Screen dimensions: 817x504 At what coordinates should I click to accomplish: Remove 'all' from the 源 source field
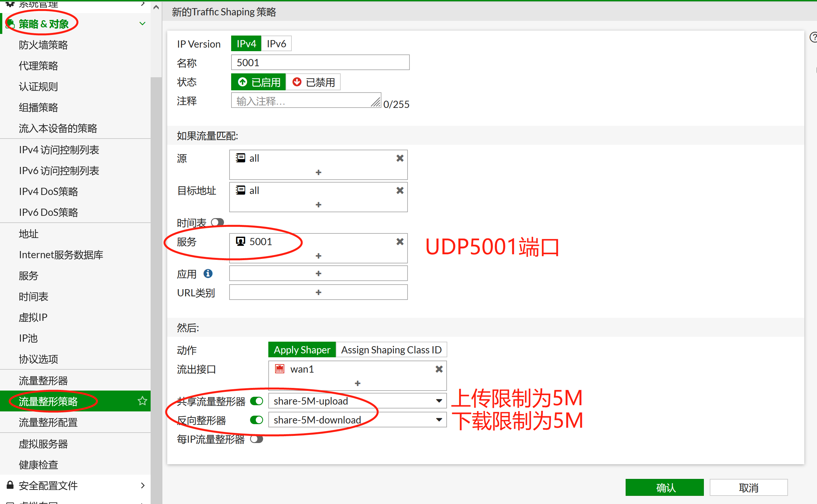[x=400, y=158]
